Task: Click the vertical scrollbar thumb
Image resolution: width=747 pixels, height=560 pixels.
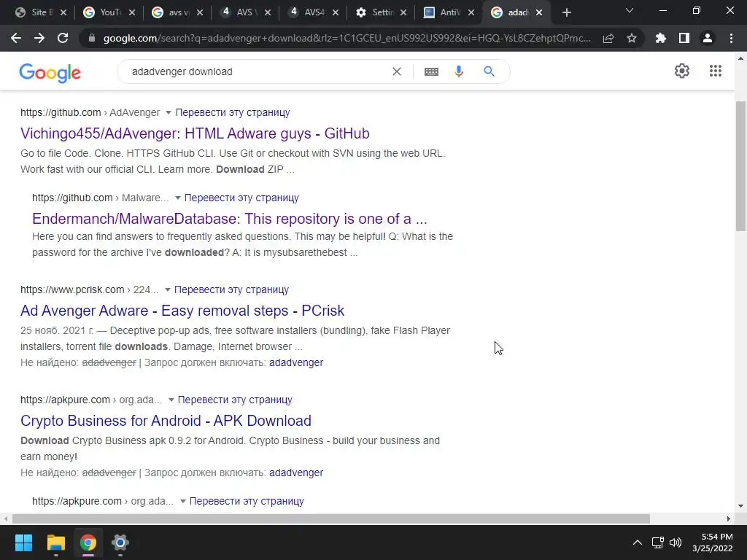Action: click(x=740, y=166)
